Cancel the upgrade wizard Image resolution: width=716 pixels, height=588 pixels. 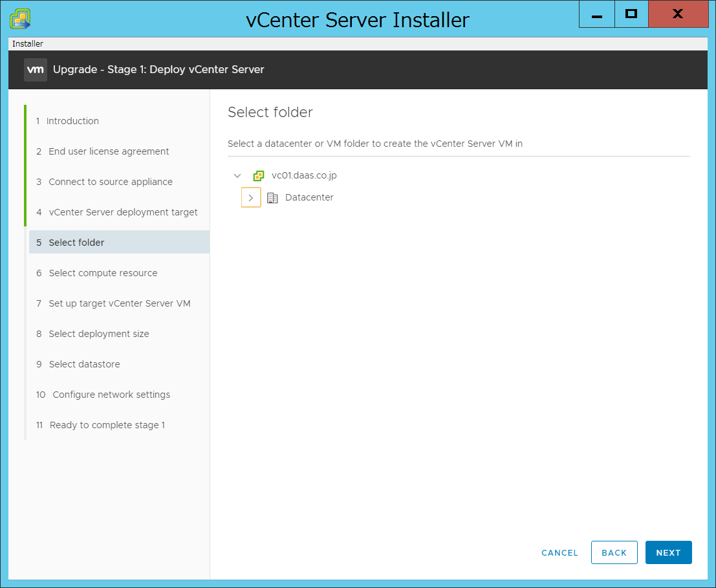click(x=560, y=553)
